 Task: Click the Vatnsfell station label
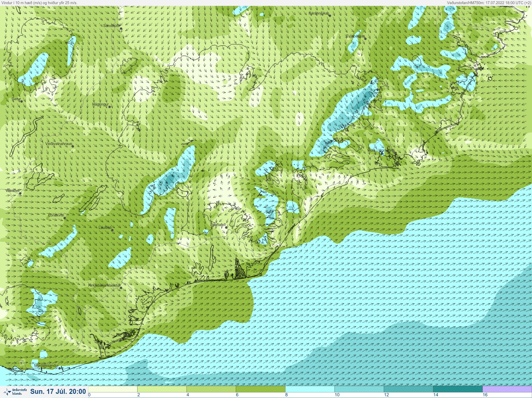12,191
